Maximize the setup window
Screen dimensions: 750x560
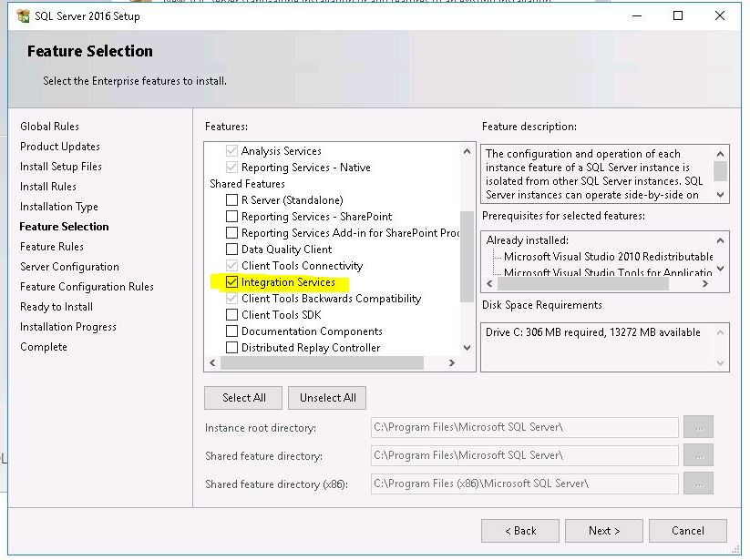click(678, 15)
